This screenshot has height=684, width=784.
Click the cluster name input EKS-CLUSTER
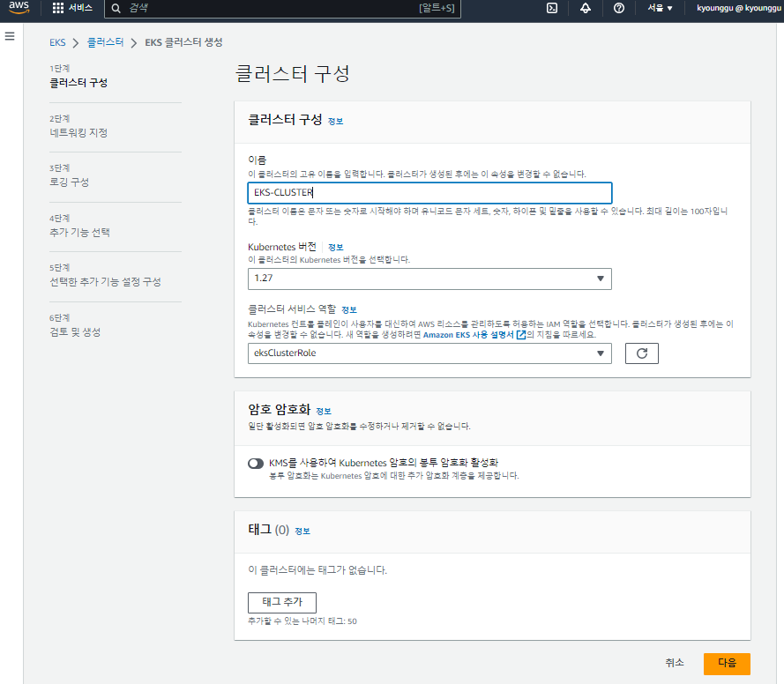tap(429, 193)
